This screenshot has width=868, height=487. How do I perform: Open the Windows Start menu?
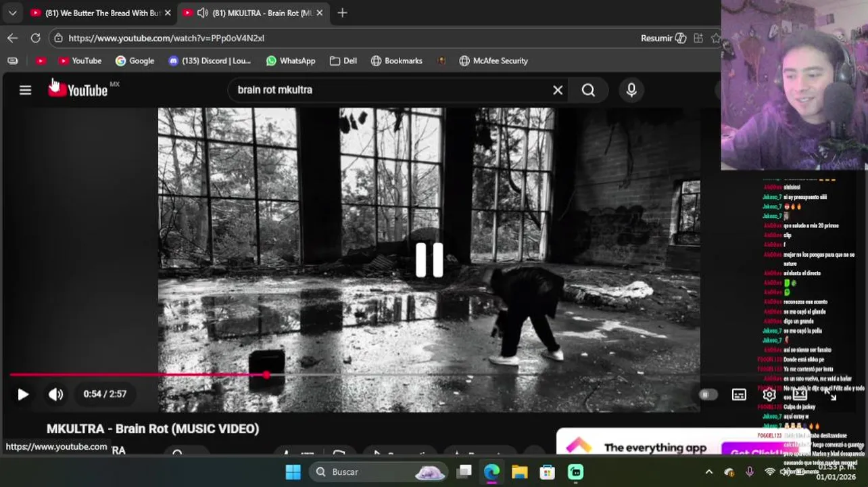point(293,472)
